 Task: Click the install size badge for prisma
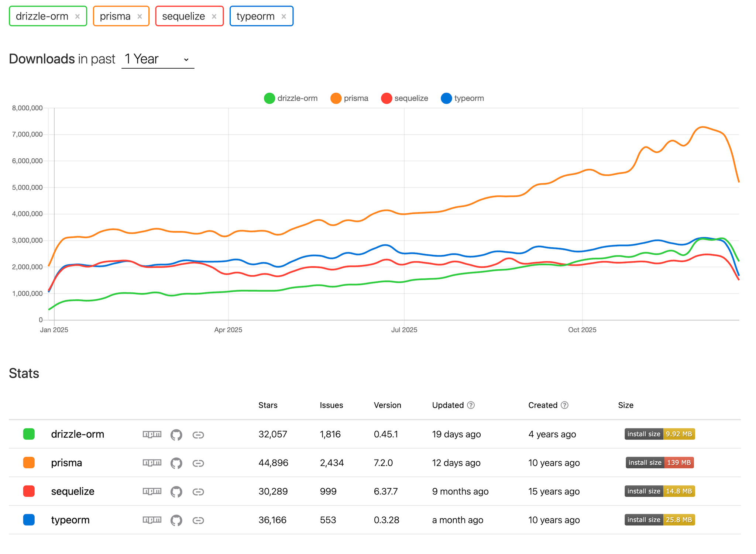click(x=659, y=463)
